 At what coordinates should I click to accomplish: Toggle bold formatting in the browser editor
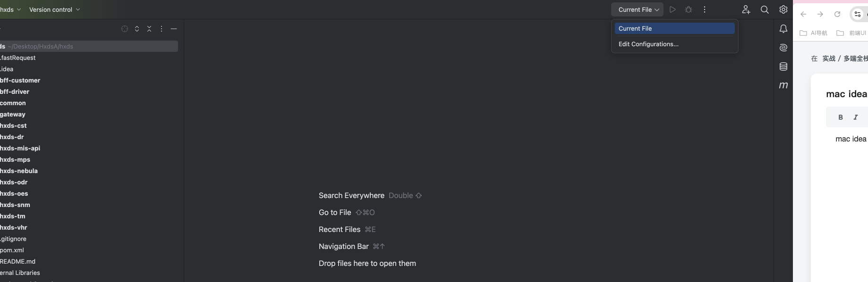841,117
